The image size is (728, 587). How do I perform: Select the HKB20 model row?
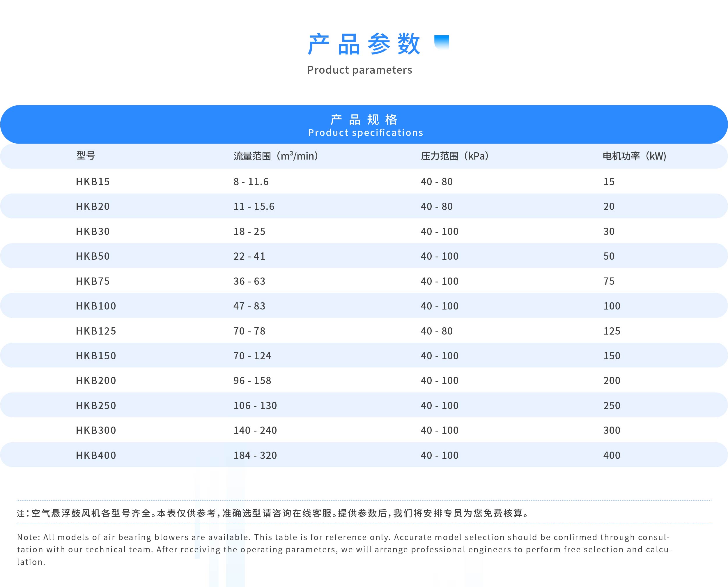pos(93,206)
